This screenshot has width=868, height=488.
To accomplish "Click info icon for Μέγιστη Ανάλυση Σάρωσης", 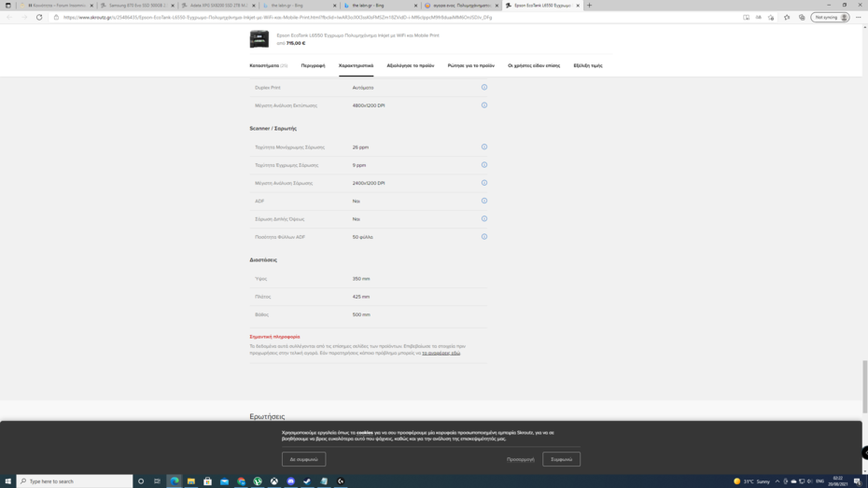I will click(483, 183).
